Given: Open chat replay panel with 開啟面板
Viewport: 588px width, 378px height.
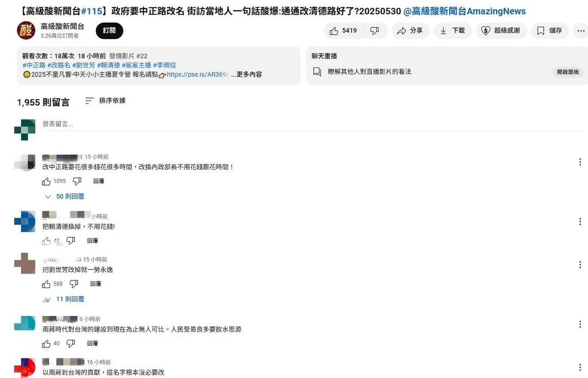Looking at the screenshot, I should tap(568, 72).
